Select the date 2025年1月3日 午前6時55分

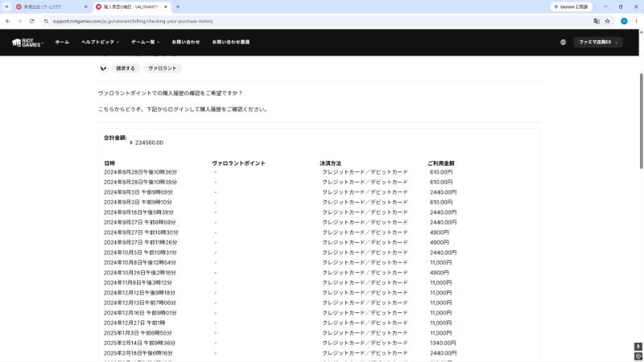[138, 333]
